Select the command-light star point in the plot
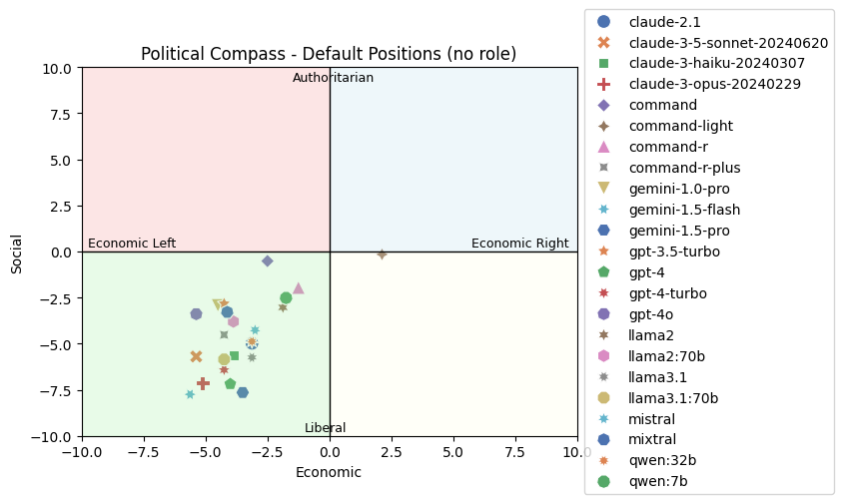 point(382,254)
